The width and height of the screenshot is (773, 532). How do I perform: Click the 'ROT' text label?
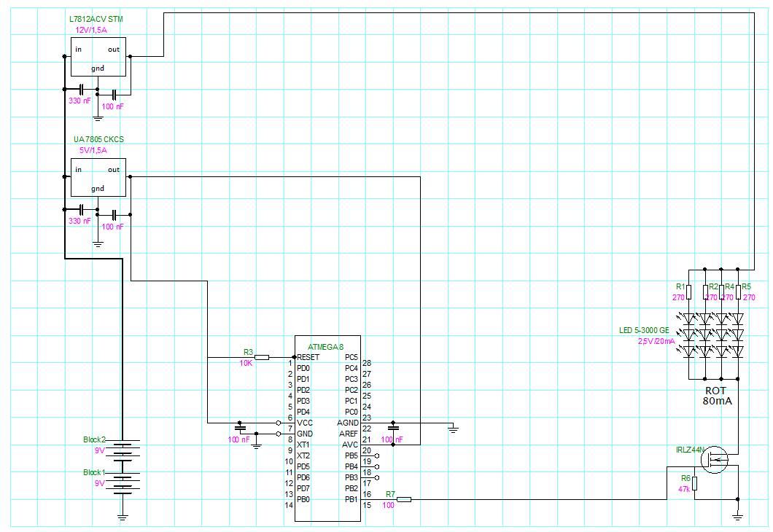[x=716, y=391]
